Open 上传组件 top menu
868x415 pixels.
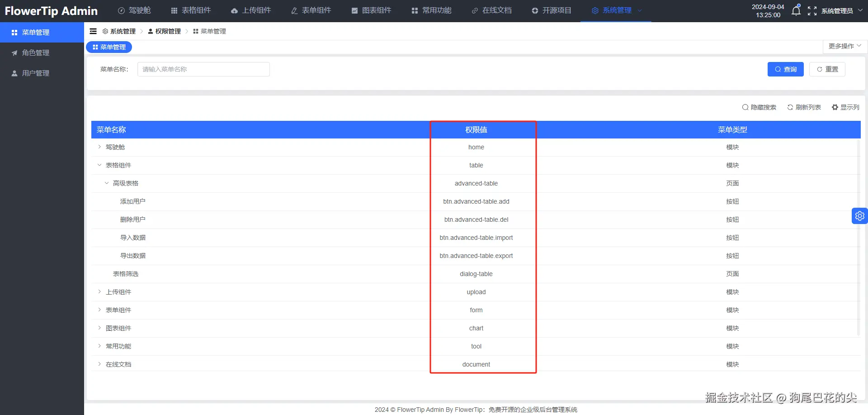pos(251,10)
